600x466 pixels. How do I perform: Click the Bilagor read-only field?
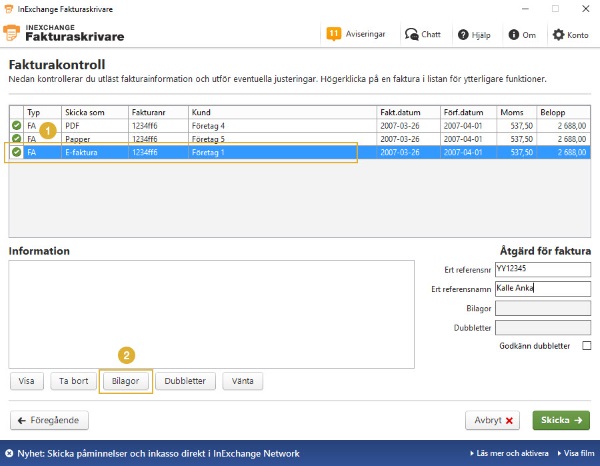[x=543, y=308]
